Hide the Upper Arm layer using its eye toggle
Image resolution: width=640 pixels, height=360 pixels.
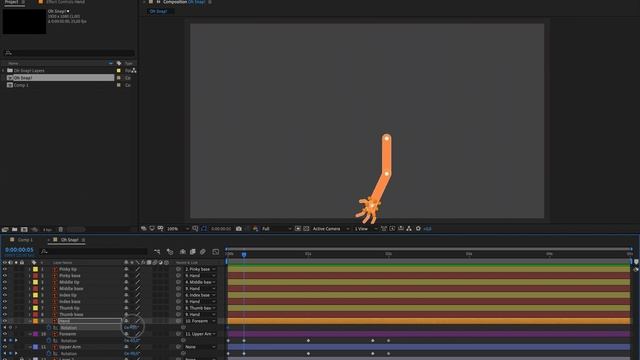tap(5, 347)
